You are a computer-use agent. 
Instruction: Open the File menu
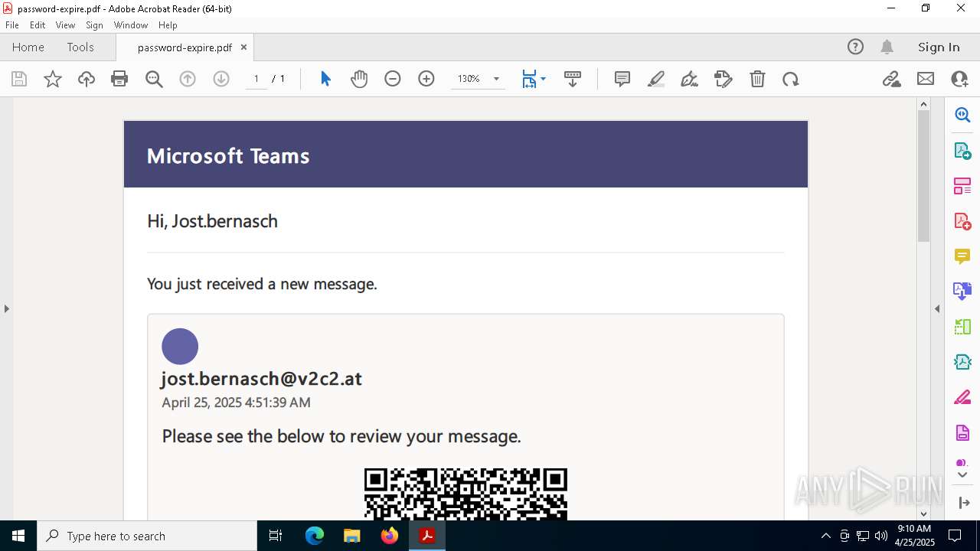coord(12,25)
